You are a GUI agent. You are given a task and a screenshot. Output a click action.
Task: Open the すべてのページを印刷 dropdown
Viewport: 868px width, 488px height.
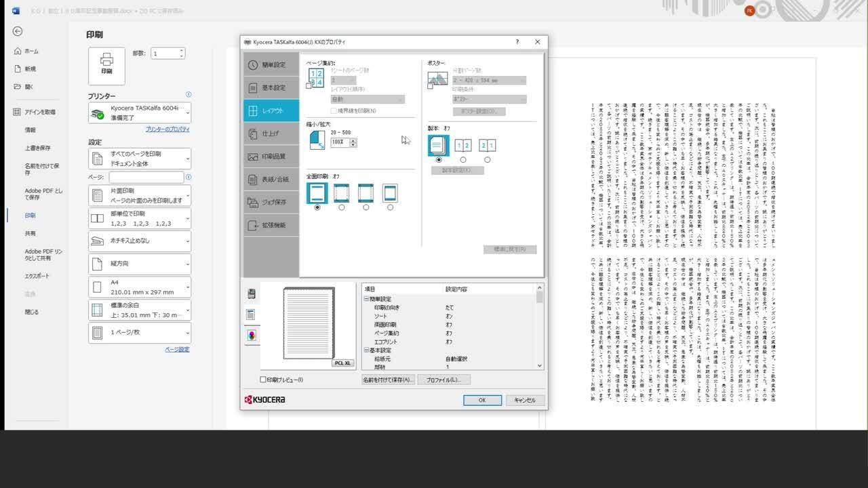pyautogui.click(x=140, y=159)
